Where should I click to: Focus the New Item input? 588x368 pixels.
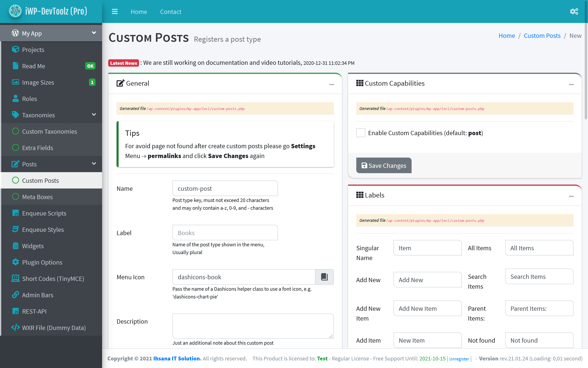(427, 340)
